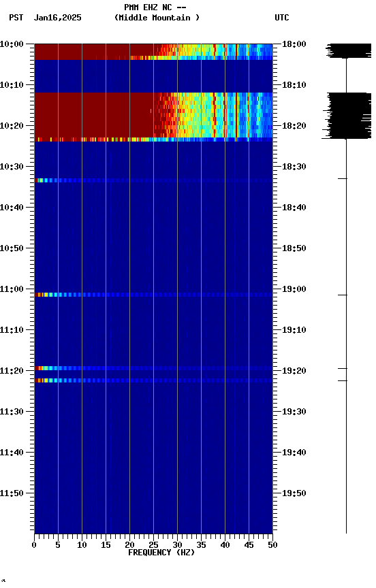The width and height of the screenshot is (376, 588).
Task: Click the 10:20 PST time tick label
Action: 12,126
